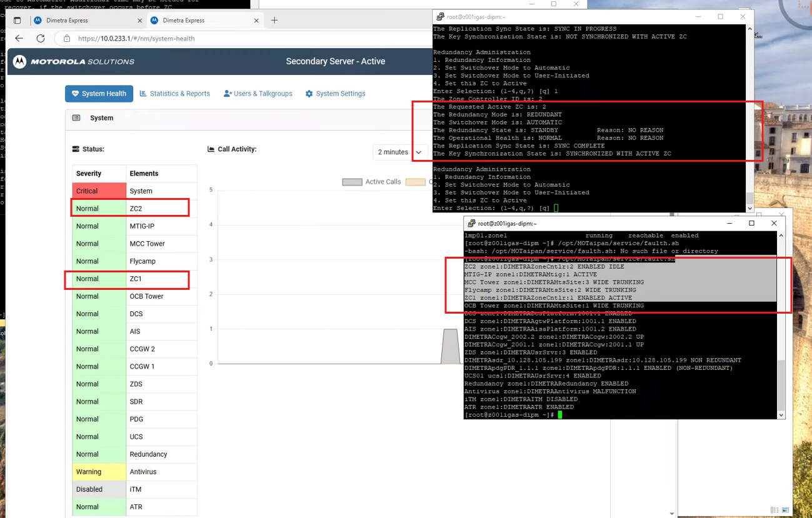Open the System Health tab

point(99,94)
